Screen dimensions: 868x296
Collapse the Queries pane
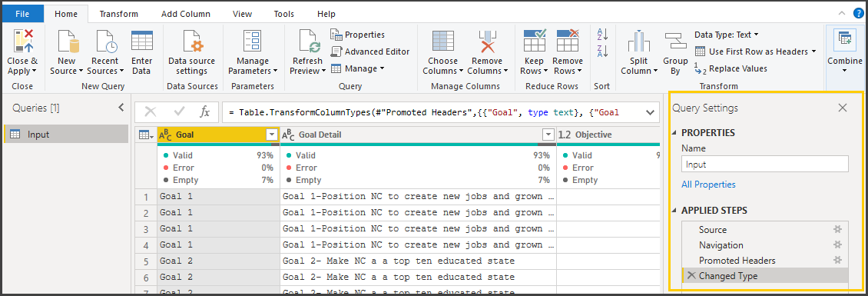click(121, 108)
